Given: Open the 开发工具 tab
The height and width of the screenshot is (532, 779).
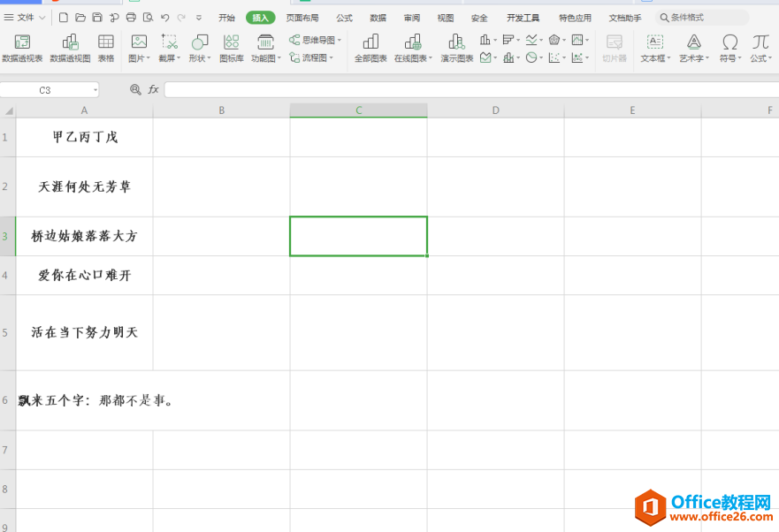Looking at the screenshot, I should [523, 18].
